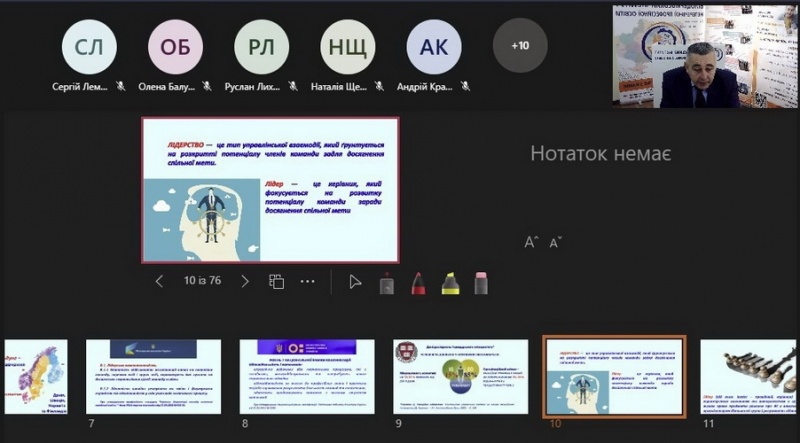Click muted mic icon beside Сергій Лем
Viewport: 800px width, 443px height.
120,86
